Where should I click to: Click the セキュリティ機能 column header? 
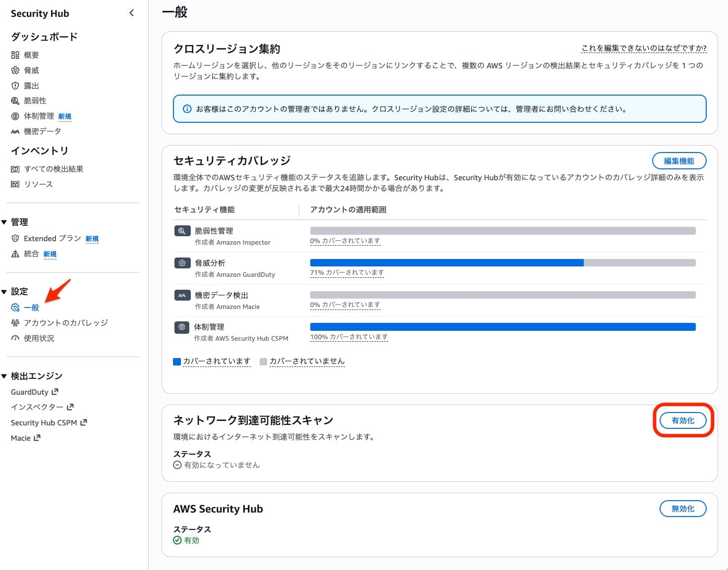click(204, 209)
